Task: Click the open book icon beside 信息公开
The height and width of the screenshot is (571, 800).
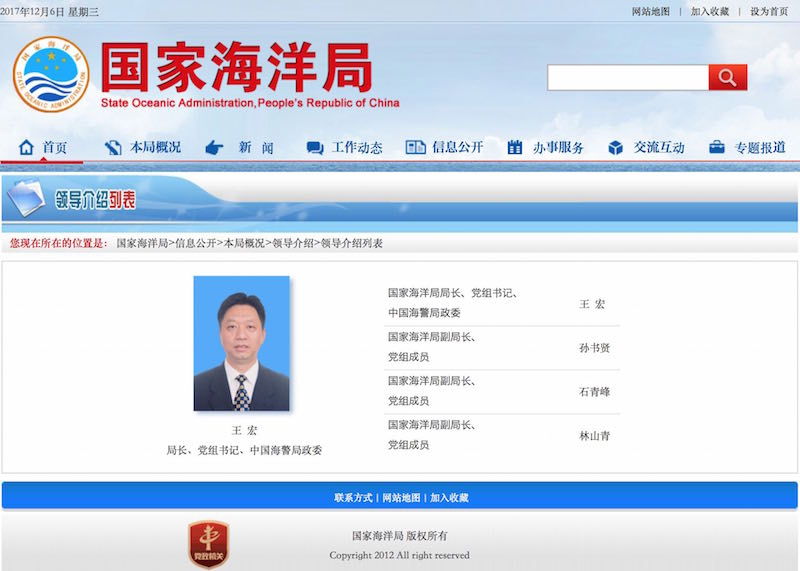Action: (415, 147)
